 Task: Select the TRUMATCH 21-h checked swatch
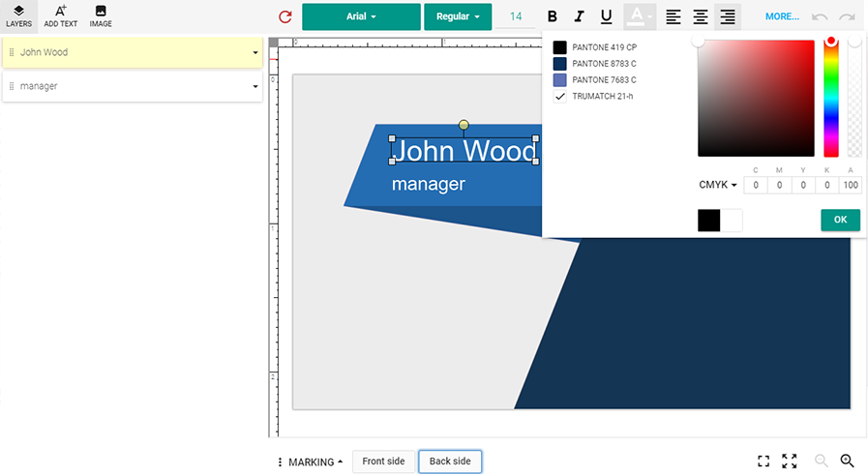tap(559, 97)
